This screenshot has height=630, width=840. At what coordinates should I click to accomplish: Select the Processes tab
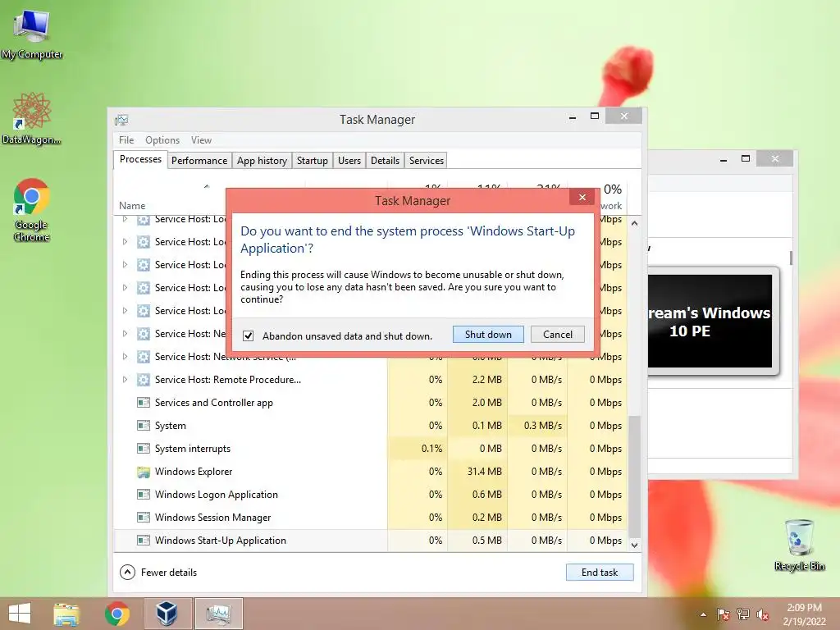coord(140,160)
